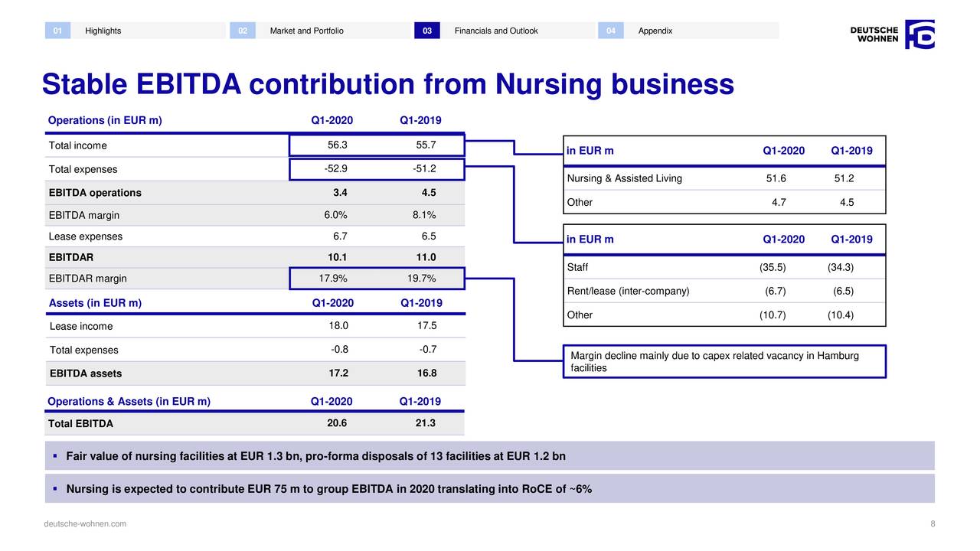Select Nursing & Assisted Living value 51.2
The image size is (980, 551).
pyautogui.click(x=844, y=179)
